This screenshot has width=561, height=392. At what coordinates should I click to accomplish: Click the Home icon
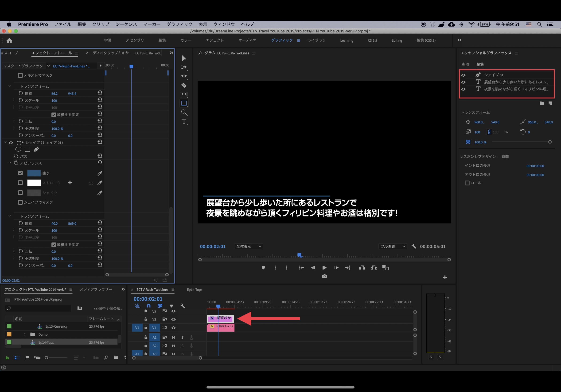pyautogui.click(x=9, y=41)
